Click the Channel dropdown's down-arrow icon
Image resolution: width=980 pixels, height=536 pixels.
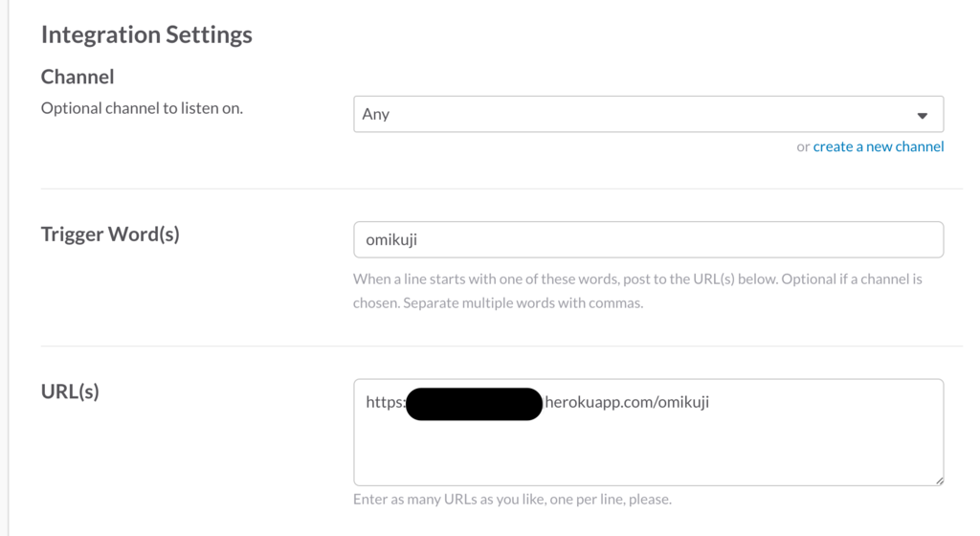pyautogui.click(x=922, y=115)
